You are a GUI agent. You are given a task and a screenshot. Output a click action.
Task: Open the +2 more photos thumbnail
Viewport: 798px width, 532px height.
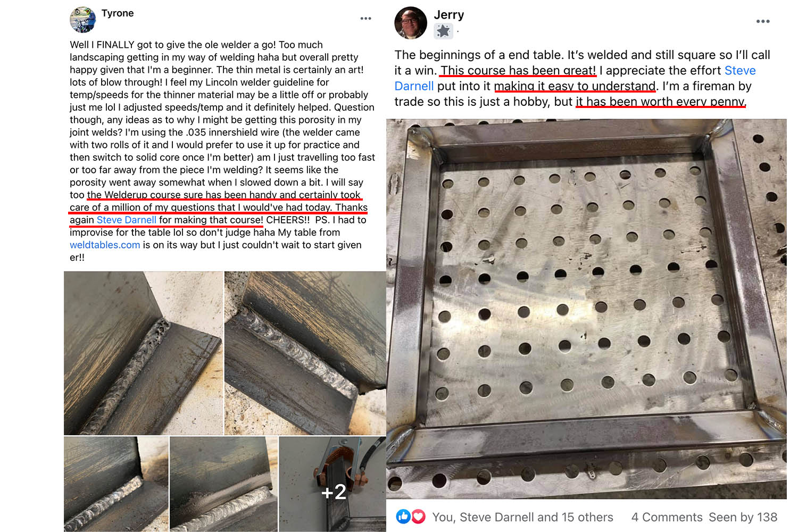(x=332, y=484)
